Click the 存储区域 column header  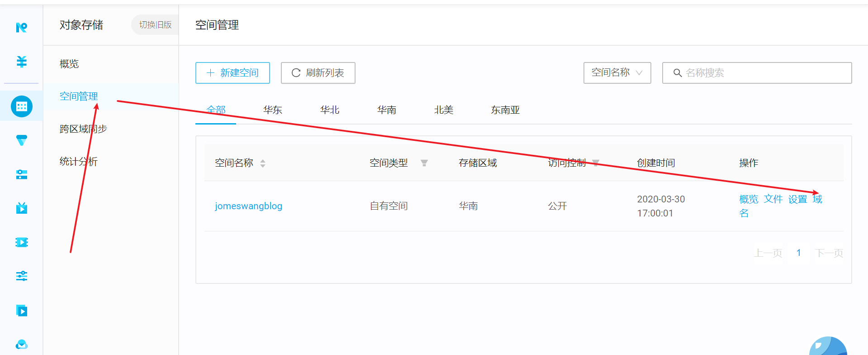[478, 163]
